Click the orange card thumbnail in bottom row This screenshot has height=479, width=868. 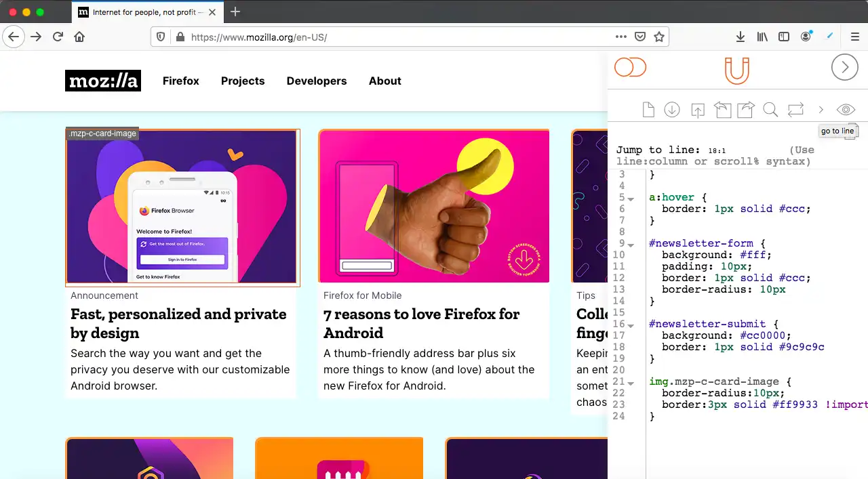339,458
